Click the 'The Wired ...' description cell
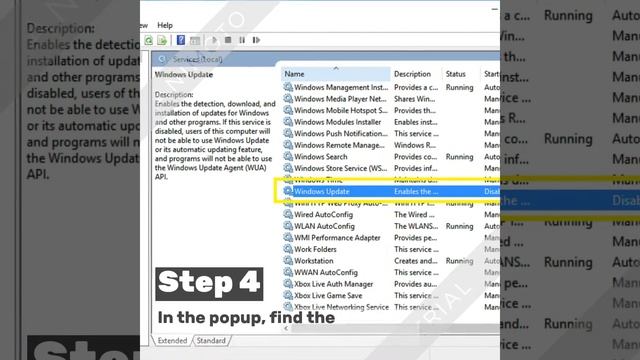 click(414, 214)
